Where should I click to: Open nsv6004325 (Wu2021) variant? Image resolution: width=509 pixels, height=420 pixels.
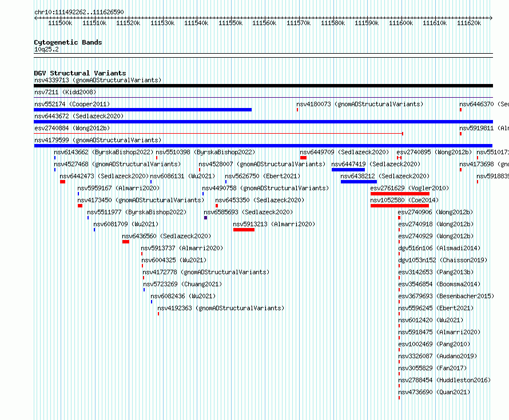click(174, 260)
